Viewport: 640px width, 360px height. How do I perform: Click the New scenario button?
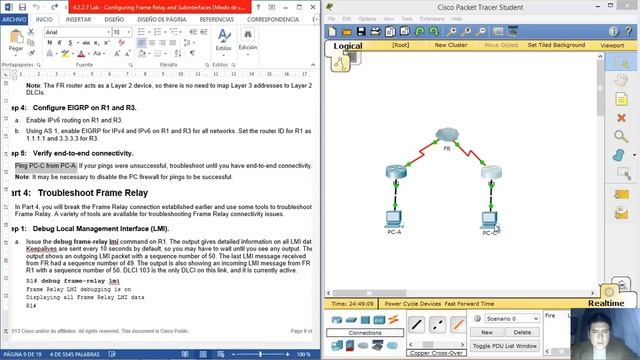[x=487, y=332]
